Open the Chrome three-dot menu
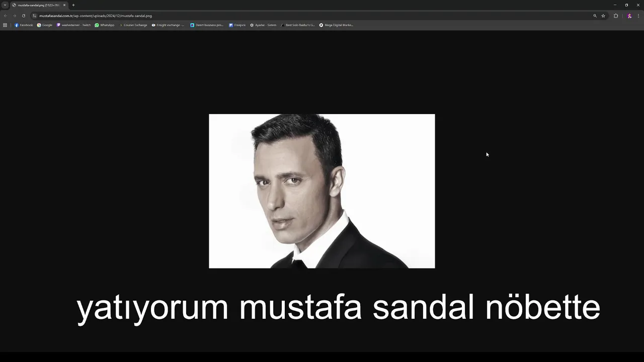644x362 pixels. pos(638,16)
